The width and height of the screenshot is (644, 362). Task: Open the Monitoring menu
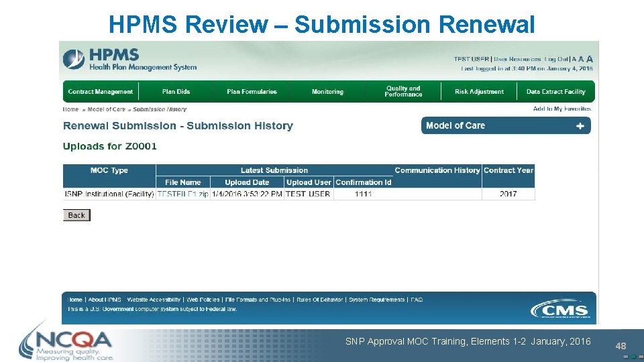327,92
